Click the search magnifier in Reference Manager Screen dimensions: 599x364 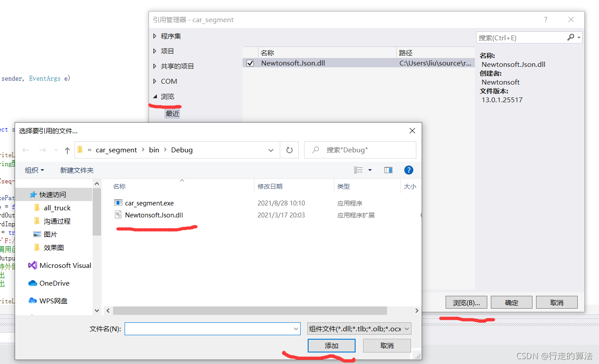point(571,37)
